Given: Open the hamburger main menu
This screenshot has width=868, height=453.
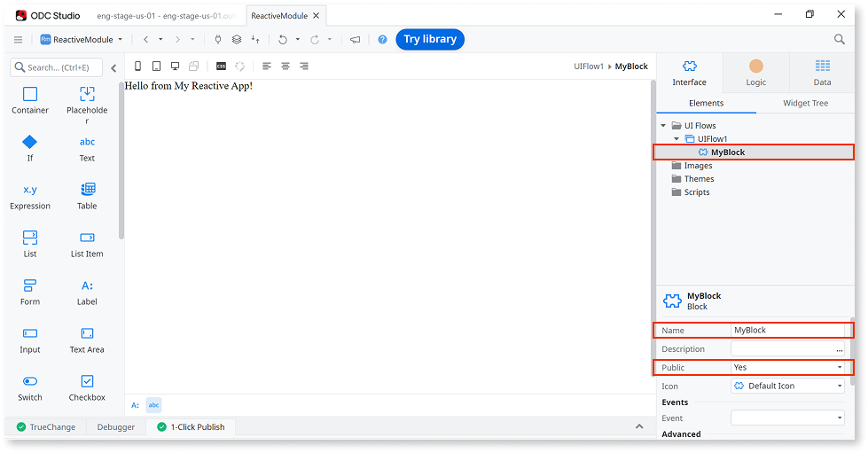Looking at the screenshot, I should [19, 39].
